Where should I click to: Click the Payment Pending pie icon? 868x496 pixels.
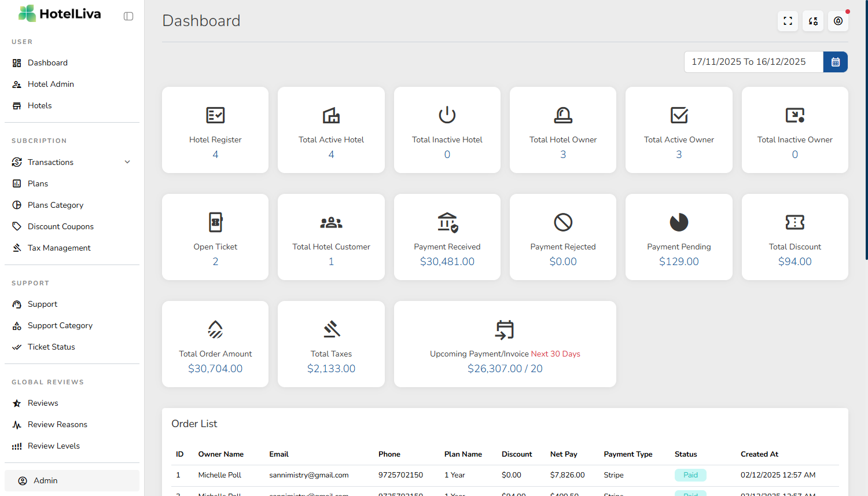point(679,222)
